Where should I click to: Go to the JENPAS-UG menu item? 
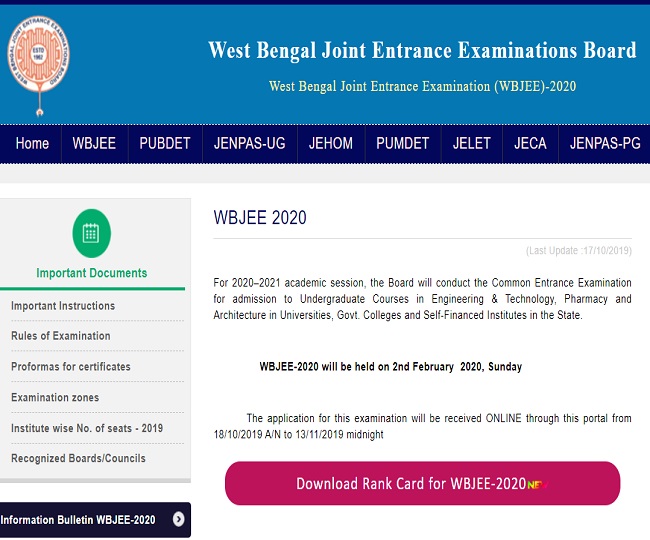[x=250, y=143]
